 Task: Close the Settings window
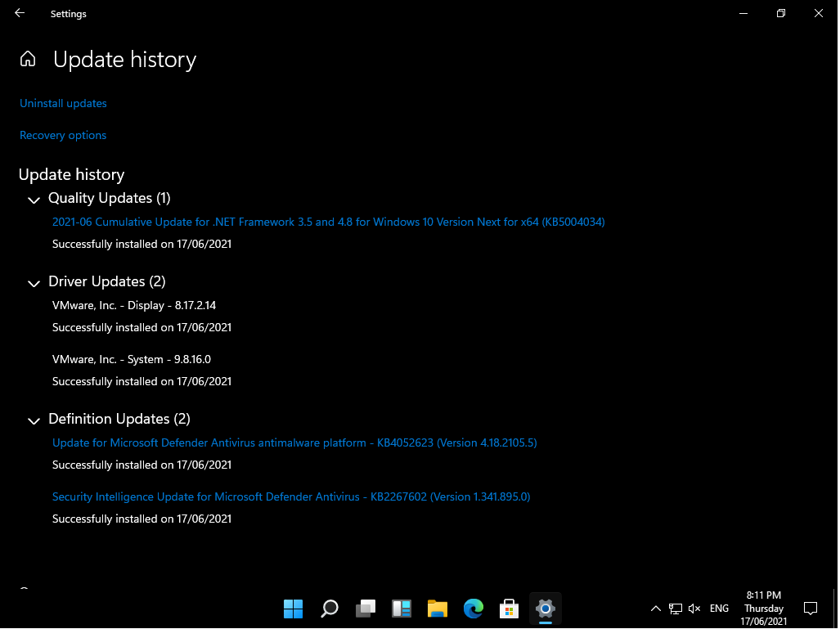[819, 13]
